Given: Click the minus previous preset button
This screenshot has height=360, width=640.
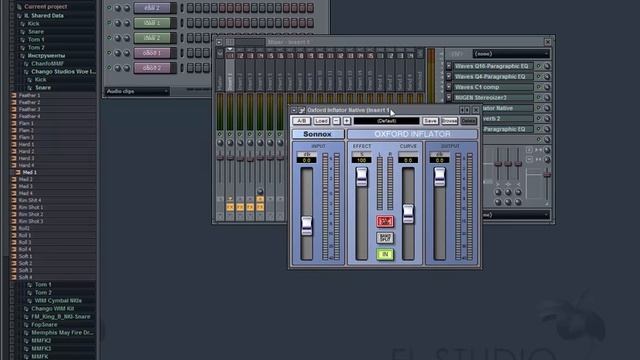Looking at the screenshot, I should coord(336,121).
